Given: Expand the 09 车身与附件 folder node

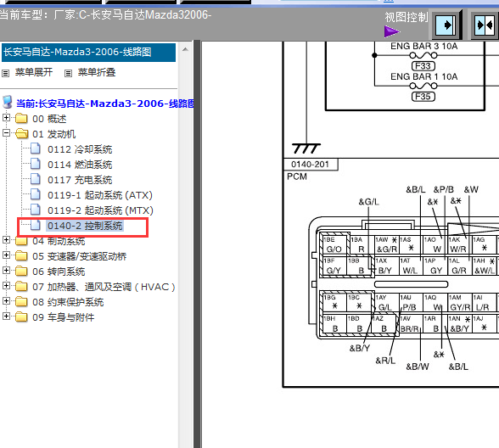Looking at the screenshot, I should pos(6,316).
